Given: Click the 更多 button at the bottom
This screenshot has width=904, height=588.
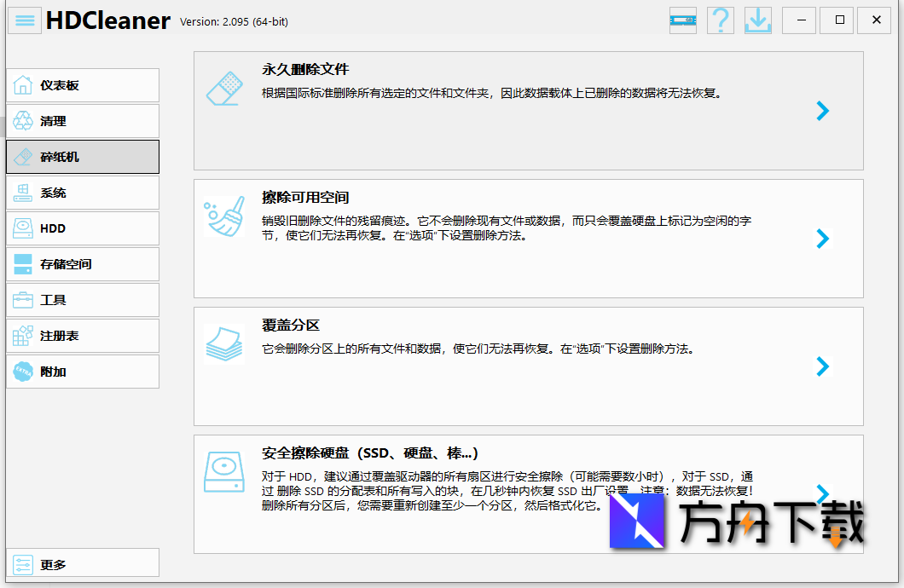Looking at the screenshot, I should [x=82, y=563].
